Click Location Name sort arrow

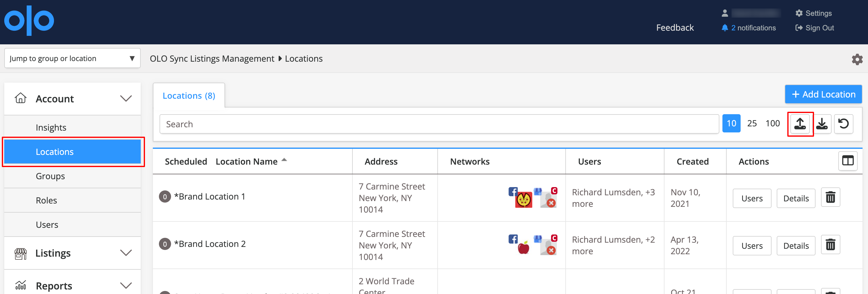284,160
